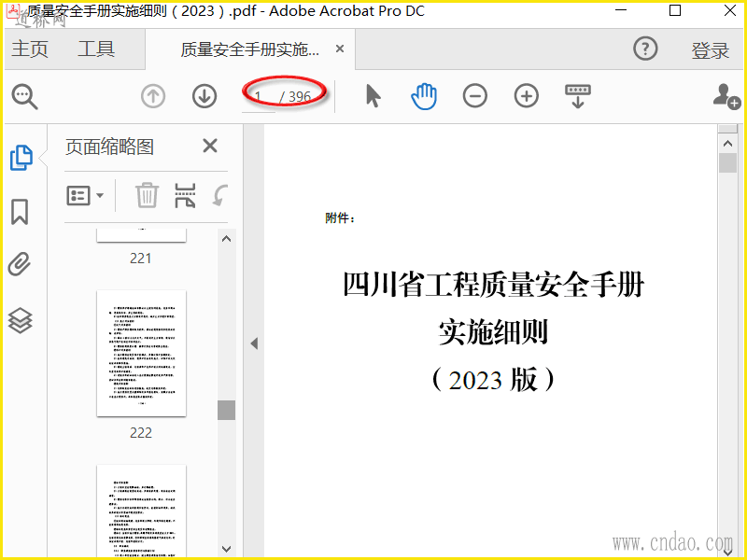The width and height of the screenshot is (747, 560).
Task: Select the arrow selection tool
Action: coord(373,96)
